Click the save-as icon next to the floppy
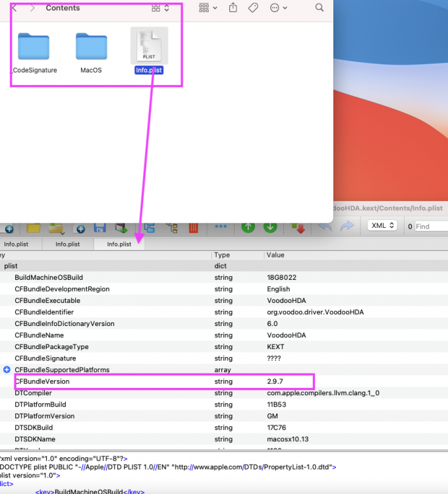 pyautogui.click(x=121, y=228)
